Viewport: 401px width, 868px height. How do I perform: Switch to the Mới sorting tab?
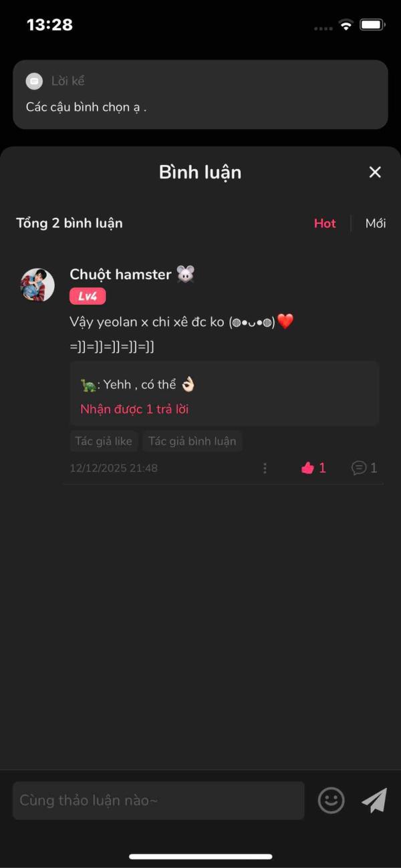tap(376, 223)
